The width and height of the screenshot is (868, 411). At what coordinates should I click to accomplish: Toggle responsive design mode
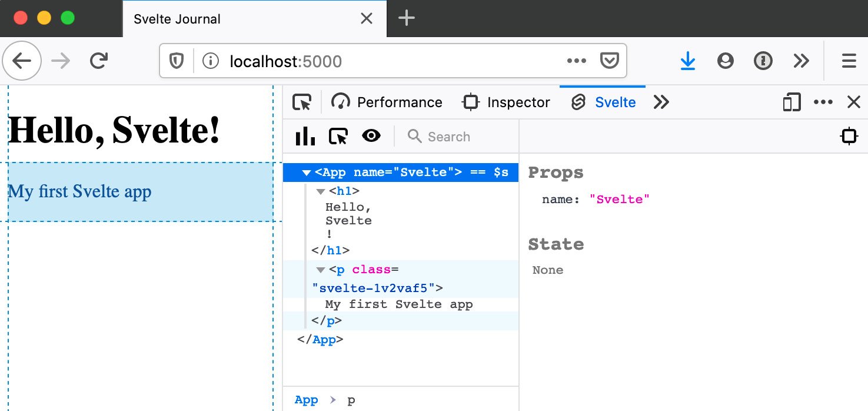click(x=792, y=102)
